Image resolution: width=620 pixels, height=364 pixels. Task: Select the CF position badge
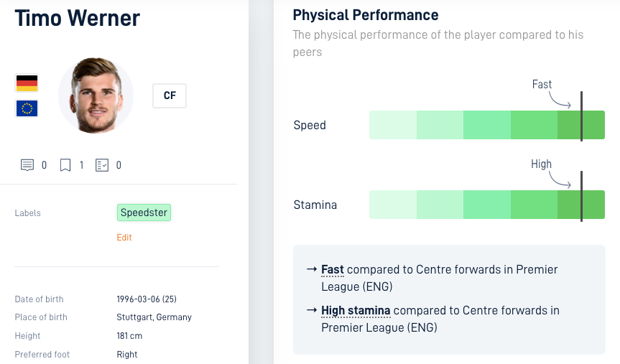[170, 95]
